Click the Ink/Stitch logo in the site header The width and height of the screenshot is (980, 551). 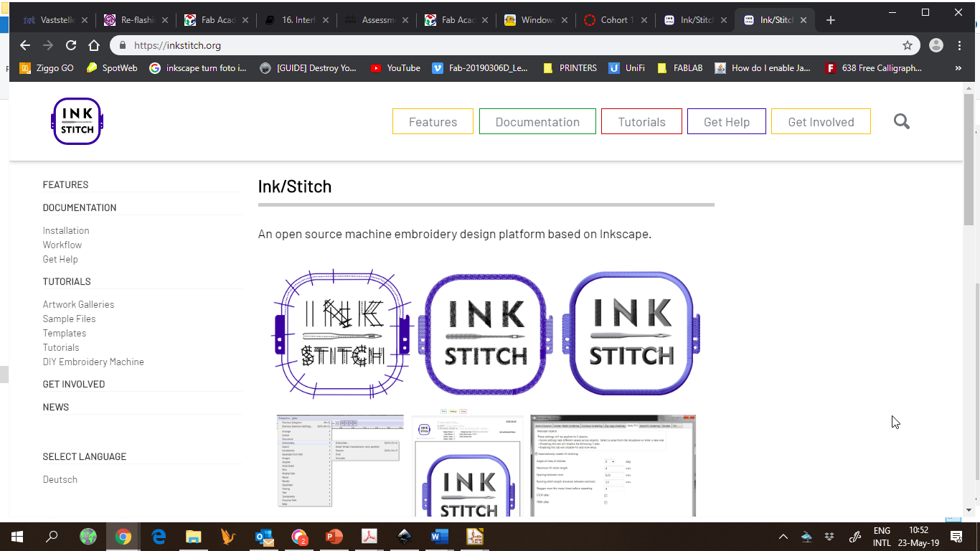77,121
